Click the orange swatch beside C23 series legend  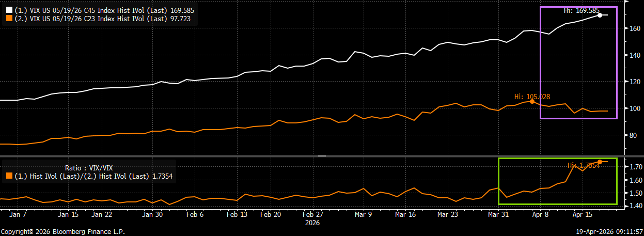pyautogui.click(x=9, y=19)
